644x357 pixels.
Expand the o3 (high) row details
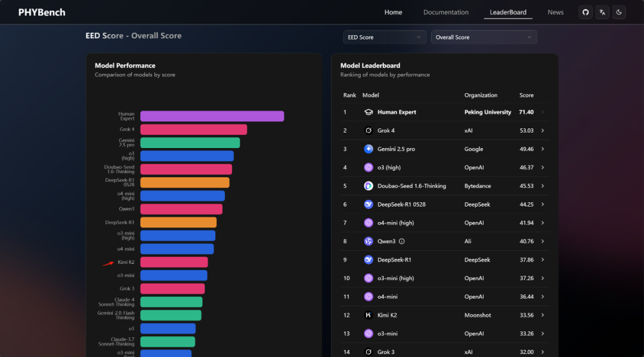click(542, 168)
